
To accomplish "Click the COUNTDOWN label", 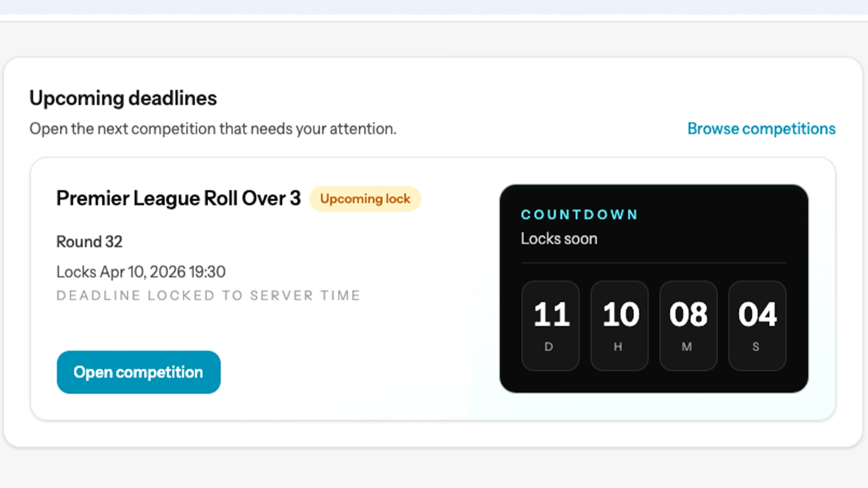I will click(579, 215).
